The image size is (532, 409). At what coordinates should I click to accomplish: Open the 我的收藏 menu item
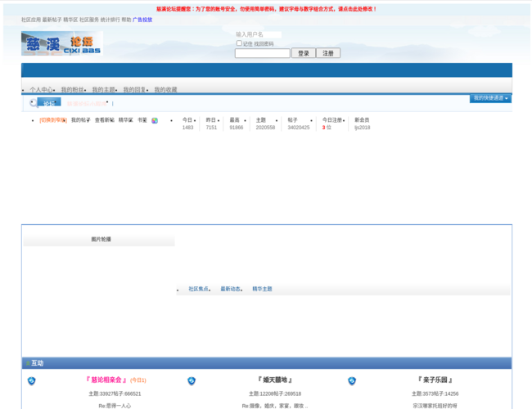(165, 89)
